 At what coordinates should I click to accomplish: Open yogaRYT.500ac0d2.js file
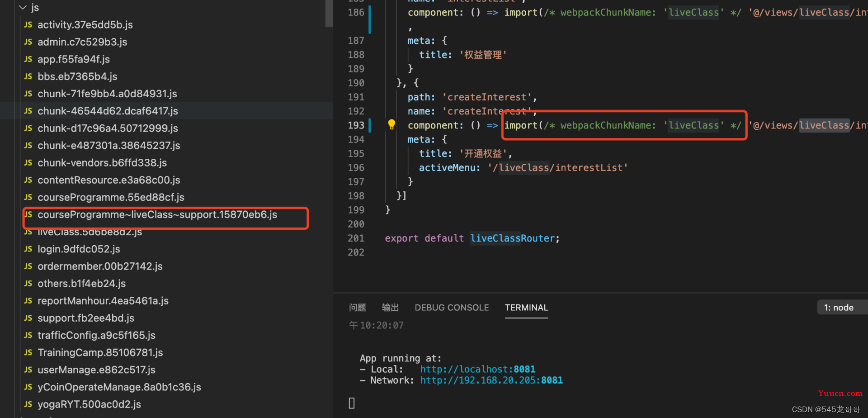[x=89, y=404]
